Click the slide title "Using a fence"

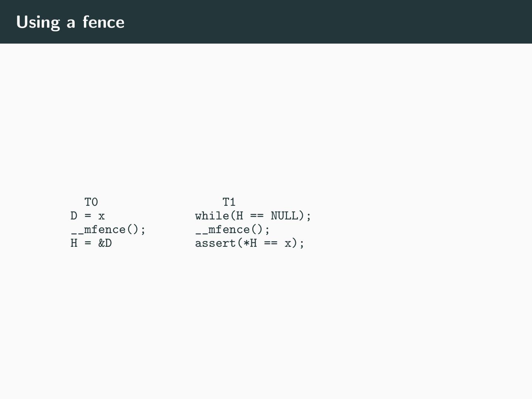point(70,22)
